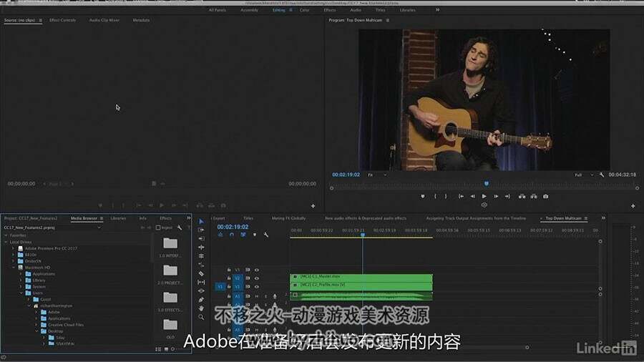Export frame with camera icon
Viewport: 644px width, 362px height.
click(545, 196)
